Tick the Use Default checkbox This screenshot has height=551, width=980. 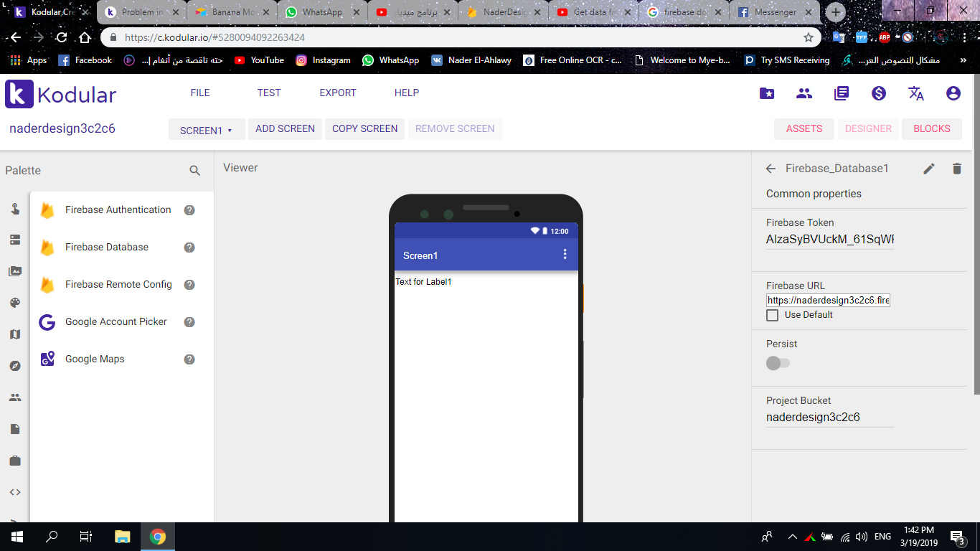tap(773, 315)
